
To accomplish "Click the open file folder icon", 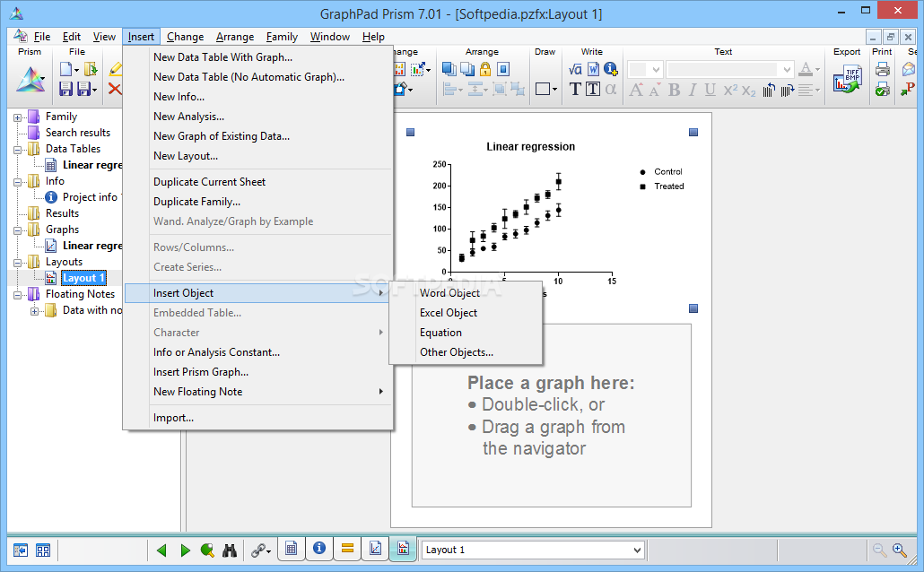I will 91,70.
